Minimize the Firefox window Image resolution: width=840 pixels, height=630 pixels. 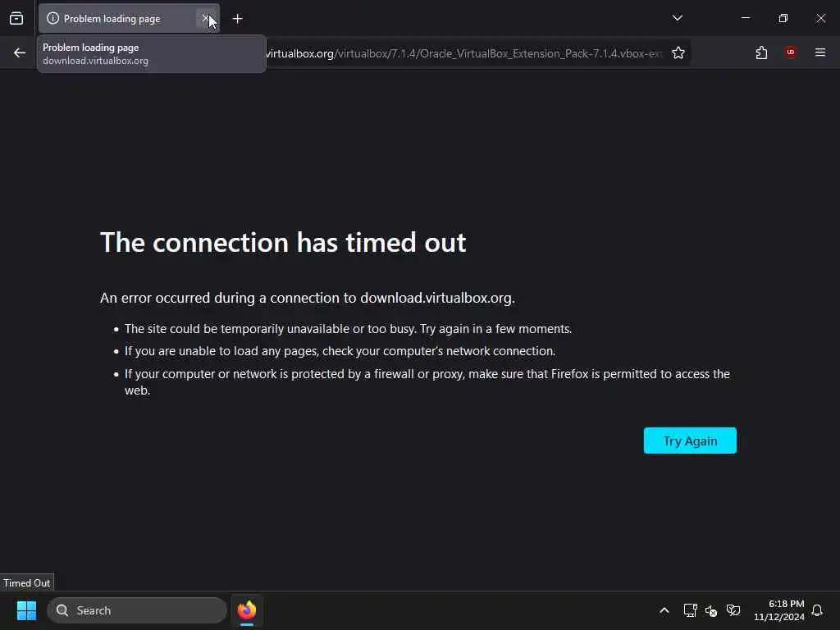745,18
